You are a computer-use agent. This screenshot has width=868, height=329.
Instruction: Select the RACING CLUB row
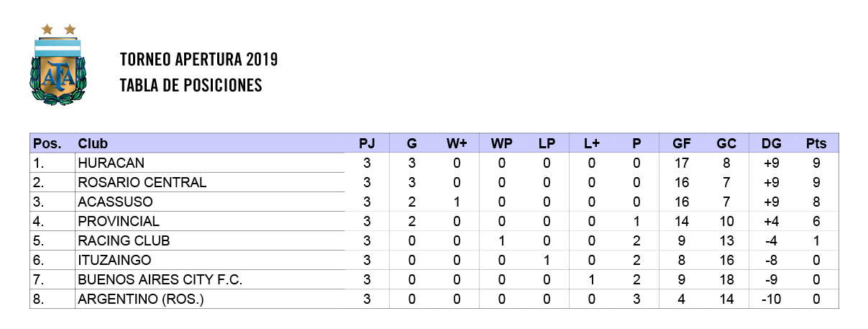pyautogui.click(x=124, y=240)
